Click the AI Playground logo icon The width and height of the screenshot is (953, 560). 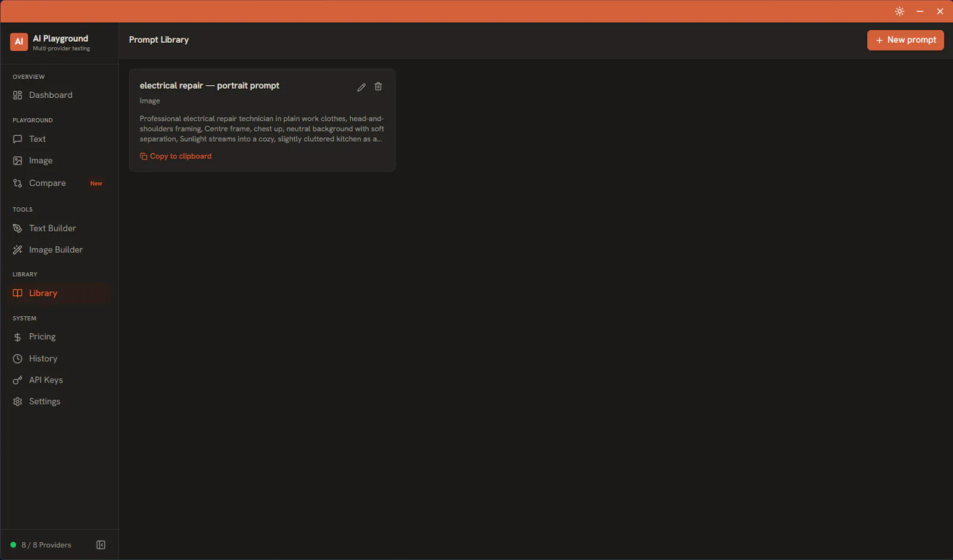point(19,42)
